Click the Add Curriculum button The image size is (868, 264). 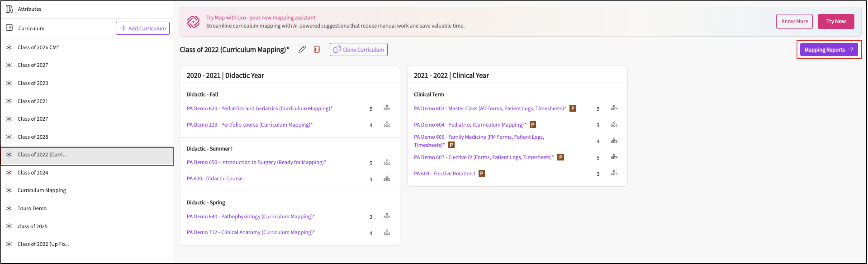pos(142,28)
